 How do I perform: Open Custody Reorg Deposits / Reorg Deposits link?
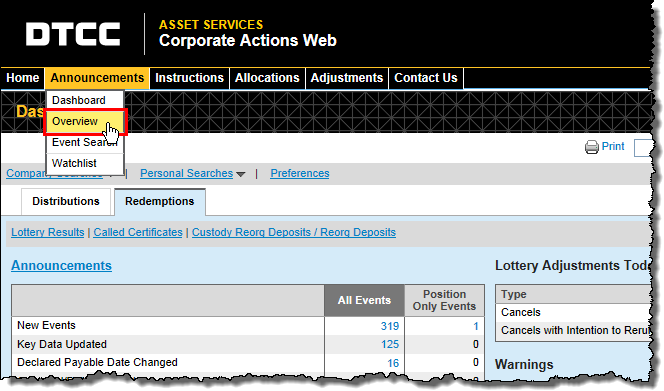pyautogui.click(x=294, y=232)
